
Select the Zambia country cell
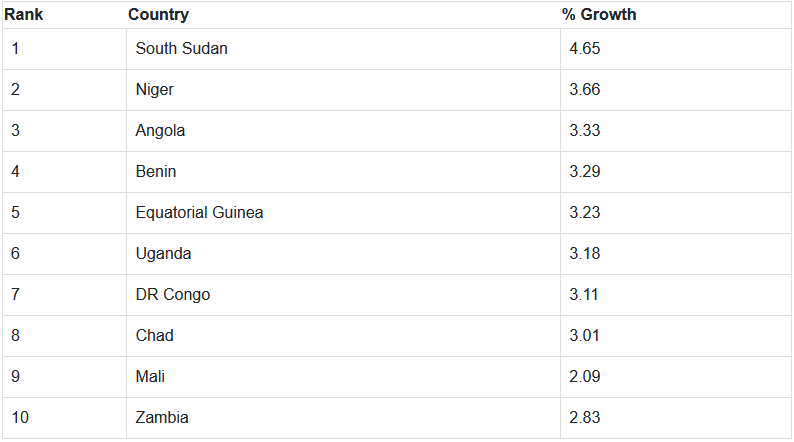click(x=162, y=418)
